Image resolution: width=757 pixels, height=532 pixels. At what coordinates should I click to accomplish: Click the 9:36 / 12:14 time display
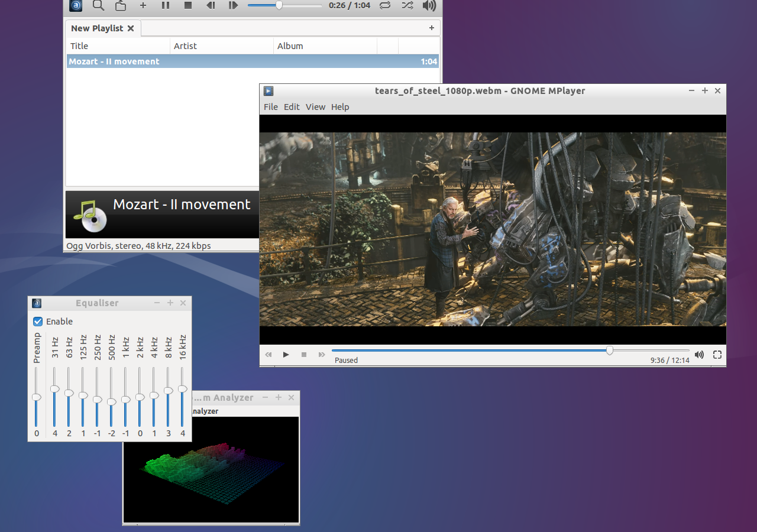(x=670, y=360)
